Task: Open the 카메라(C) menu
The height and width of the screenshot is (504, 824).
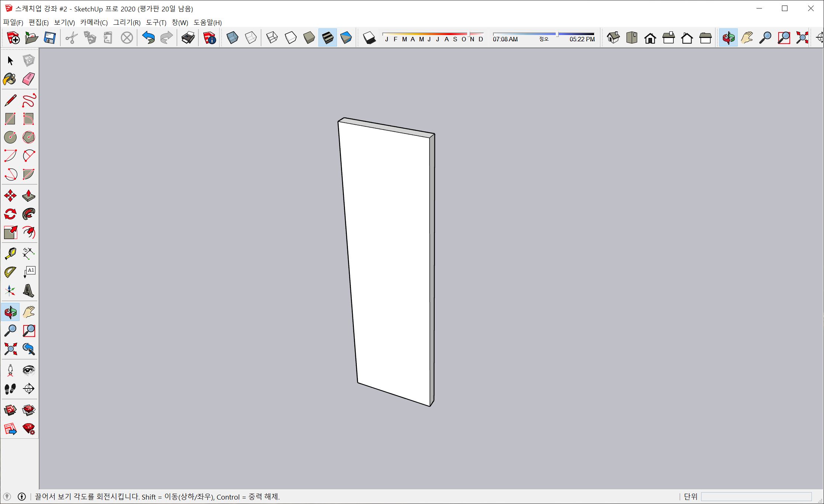Action: (x=94, y=23)
